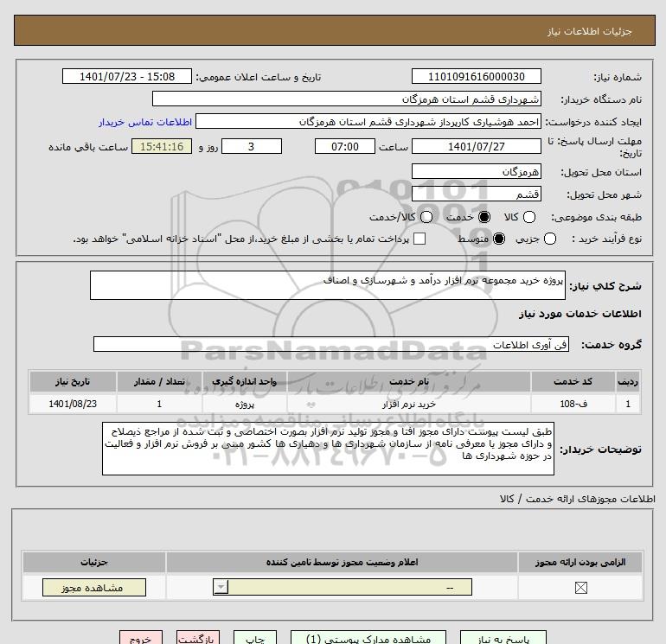This screenshot has height=644, width=666.
Task: Click the general need description text area
Action: coord(328,285)
